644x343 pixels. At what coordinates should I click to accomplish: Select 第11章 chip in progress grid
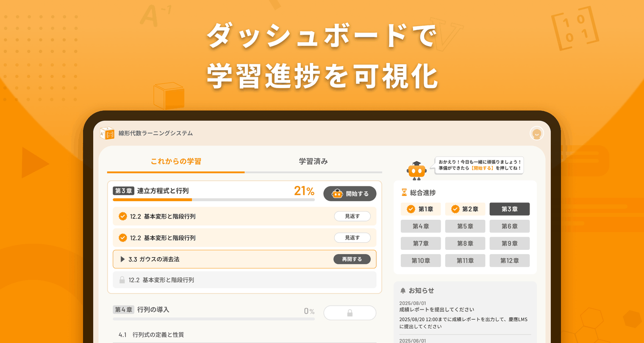tap(465, 261)
